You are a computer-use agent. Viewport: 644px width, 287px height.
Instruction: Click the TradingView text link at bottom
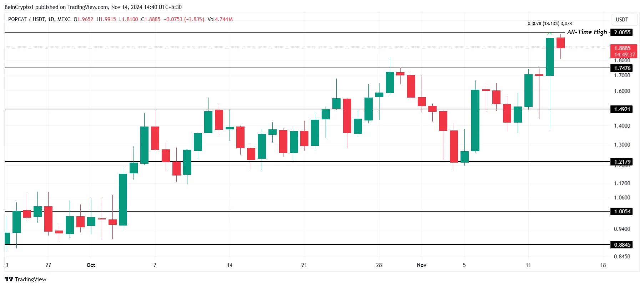point(31,279)
